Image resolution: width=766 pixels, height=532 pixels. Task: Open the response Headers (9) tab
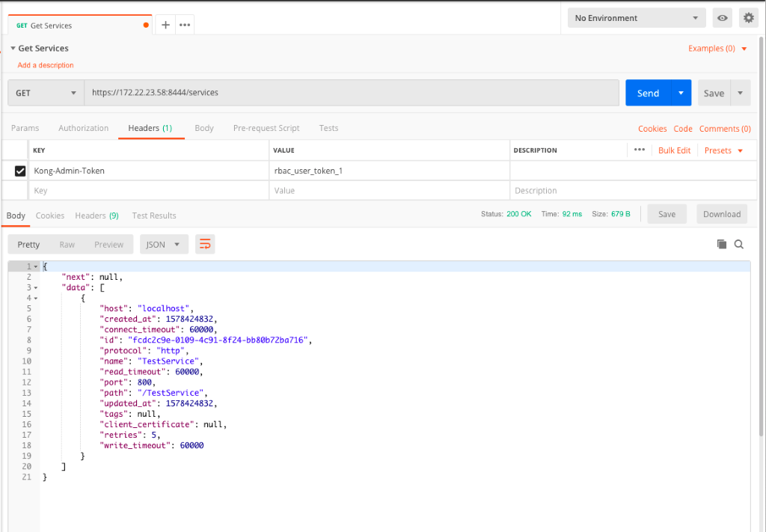[x=96, y=215]
